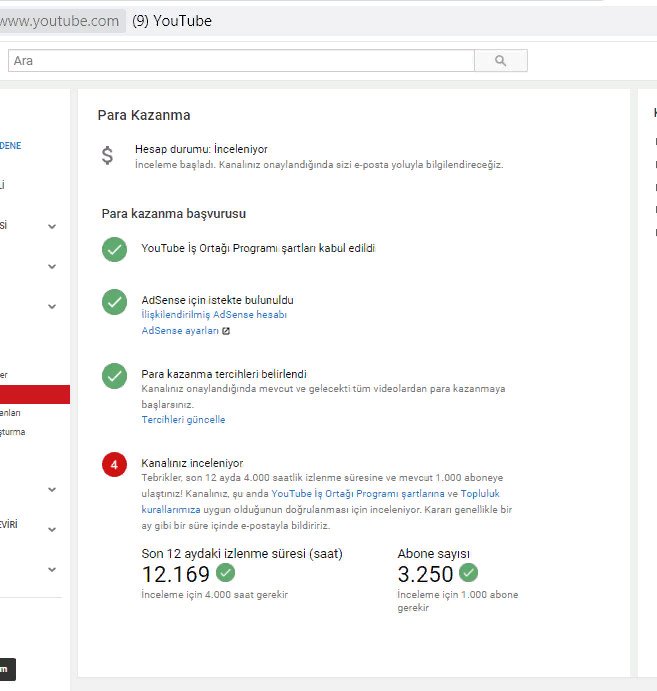Click the red step 4 circle icon

pyautogui.click(x=115, y=464)
